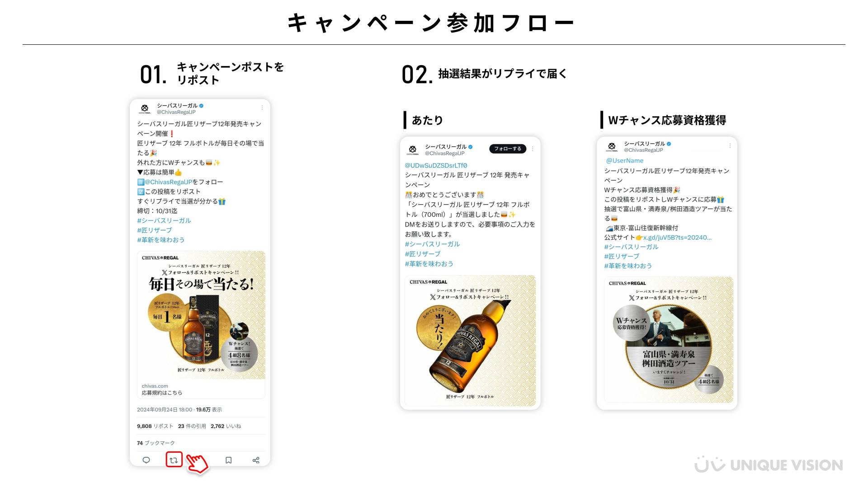This screenshot has height=488, width=868.
Task: Click the Chivas Regal avatar in the Wチャンス post
Action: [612, 146]
